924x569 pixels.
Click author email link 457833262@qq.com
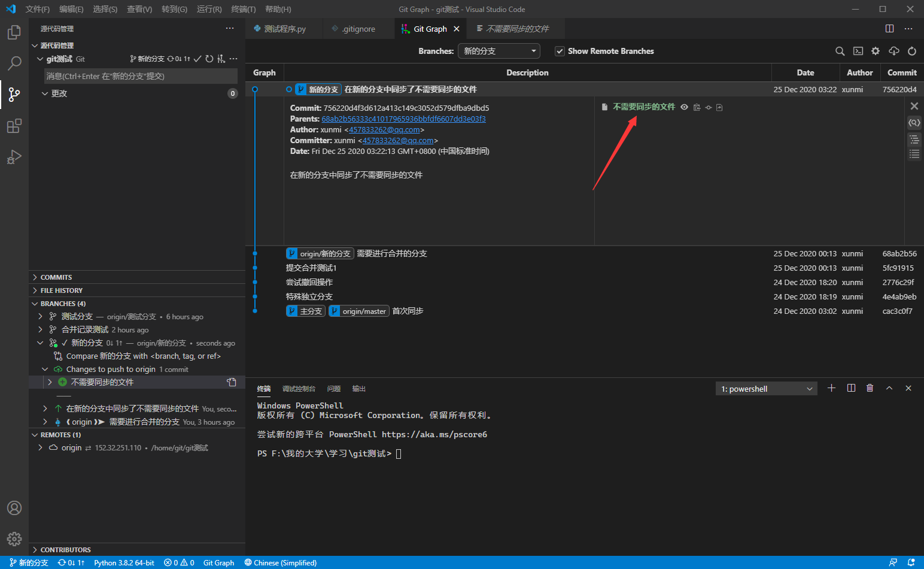[x=384, y=130]
